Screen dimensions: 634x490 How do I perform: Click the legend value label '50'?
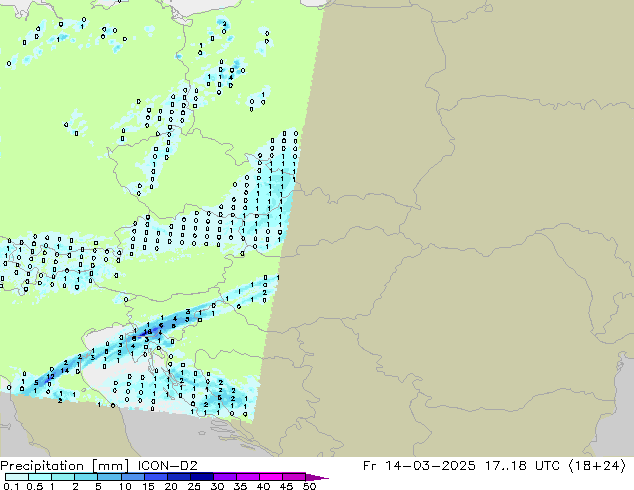click(309, 486)
